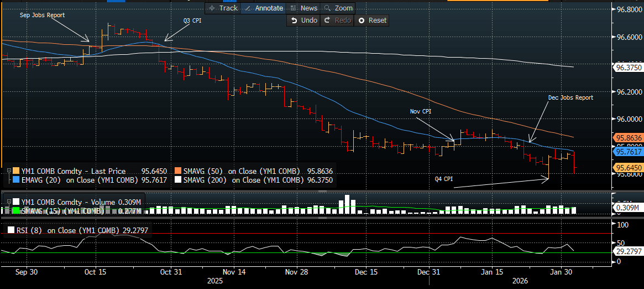Viewport: 644px width, 289px height.
Task: Select the Annotate pencil tool
Action: coord(264,8)
